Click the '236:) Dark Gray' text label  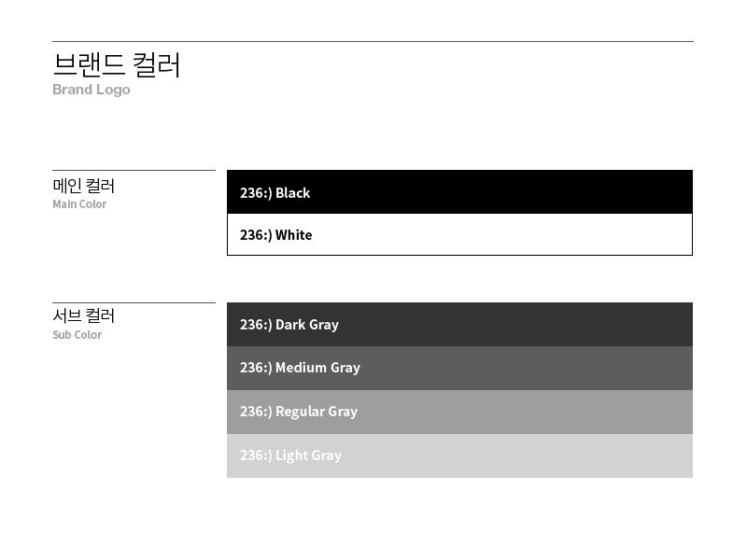pos(289,325)
